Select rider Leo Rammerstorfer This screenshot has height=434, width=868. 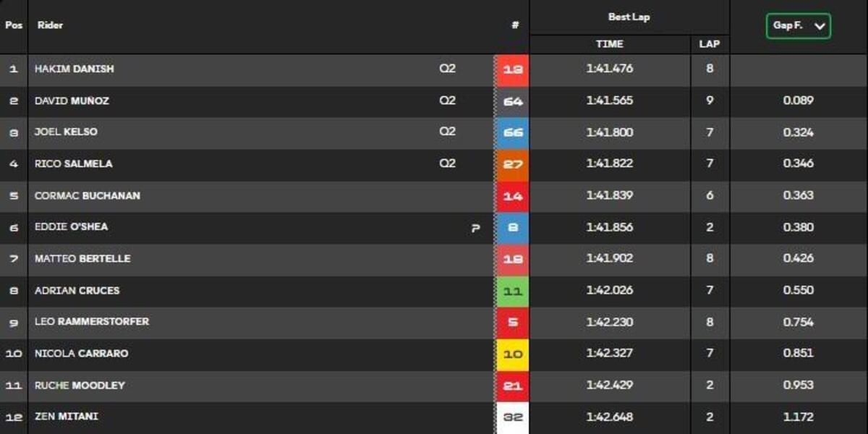click(x=92, y=322)
